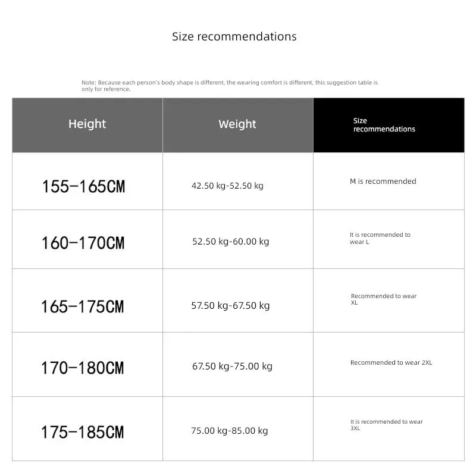Click the 160-170CM height cell
The height and width of the screenshot is (476, 476).
(87, 239)
